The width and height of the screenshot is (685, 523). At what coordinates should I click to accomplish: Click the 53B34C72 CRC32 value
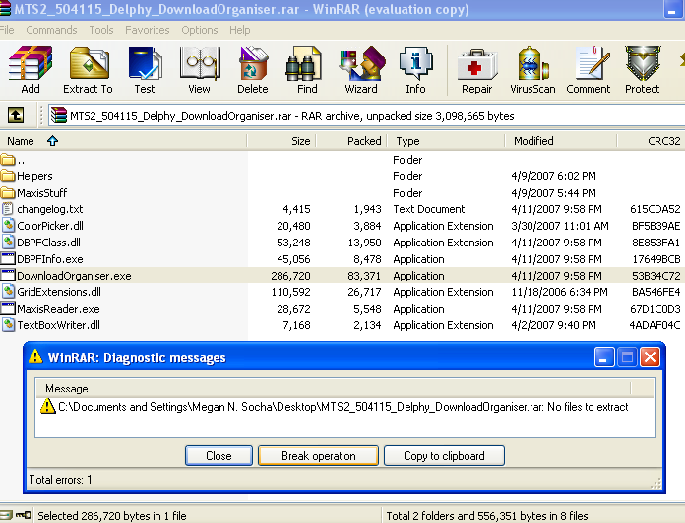[656, 276]
